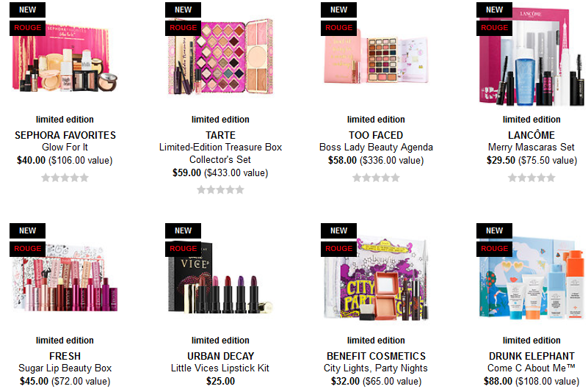View the Fresh Sugar Lip Beauty Box image
This screenshot has height=389, width=588.
pyautogui.click(x=65, y=278)
